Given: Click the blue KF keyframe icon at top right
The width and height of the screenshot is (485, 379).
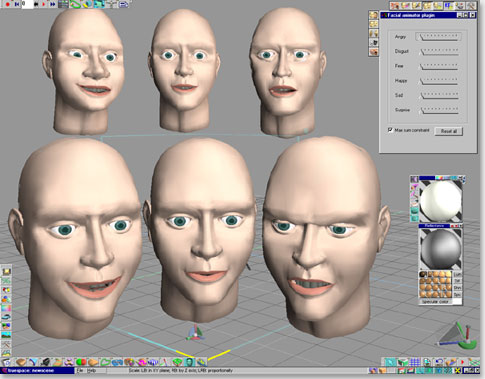Looking at the screenshot, I should click(x=449, y=5).
